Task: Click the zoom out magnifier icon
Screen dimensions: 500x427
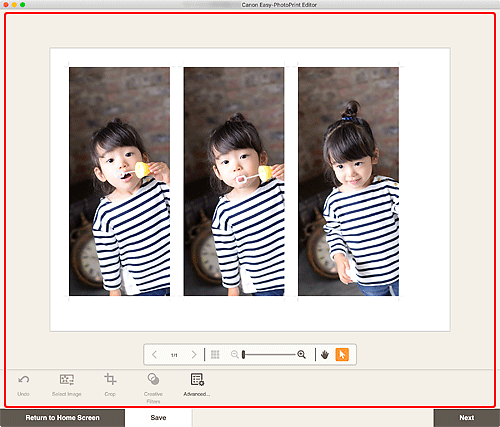Action: pyautogui.click(x=235, y=354)
